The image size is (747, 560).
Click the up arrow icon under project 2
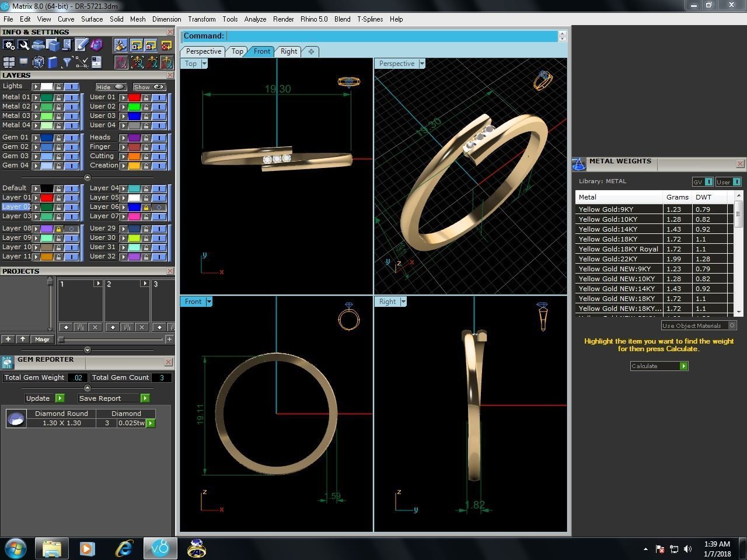point(112,327)
